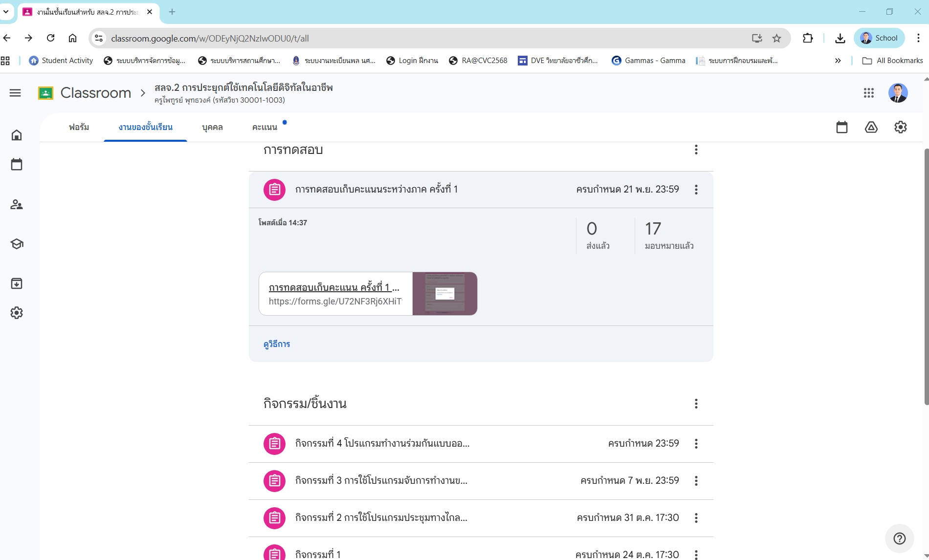The image size is (929, 560).
Task: Open Login ฝึกงาน bookmark
Action: point(412,61)
